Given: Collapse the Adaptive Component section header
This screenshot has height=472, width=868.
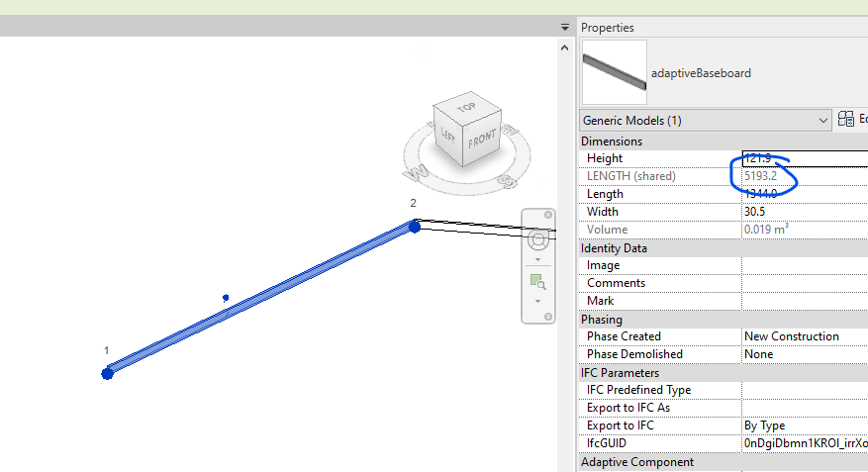Looking at the screenshot, I should [x=723, y=461].
